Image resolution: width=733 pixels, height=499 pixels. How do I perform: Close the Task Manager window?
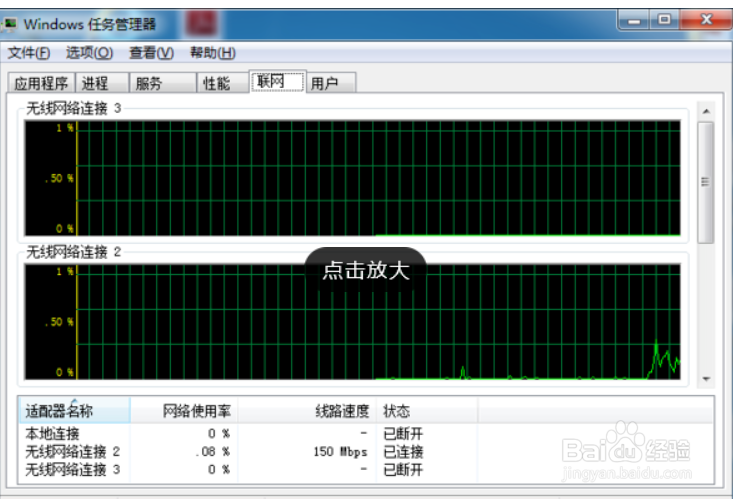(706, 20)
